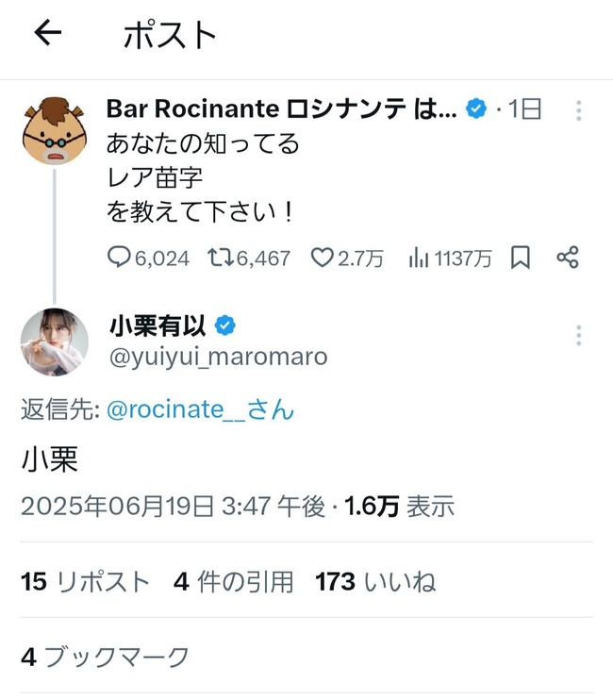
Task: View analytics showing 1137万 views
Action: [450, 258]
